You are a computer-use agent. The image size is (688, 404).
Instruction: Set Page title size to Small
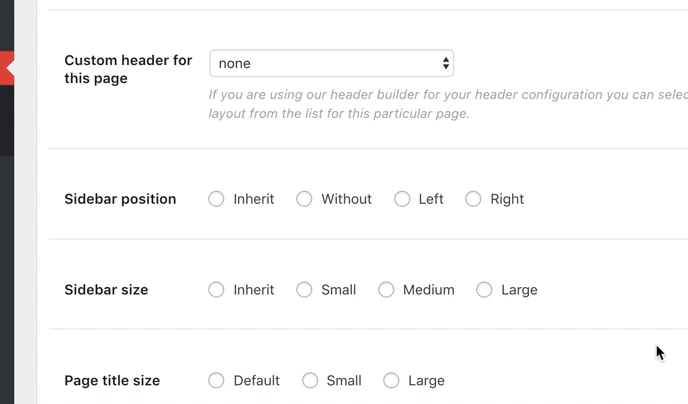(310, 381)
